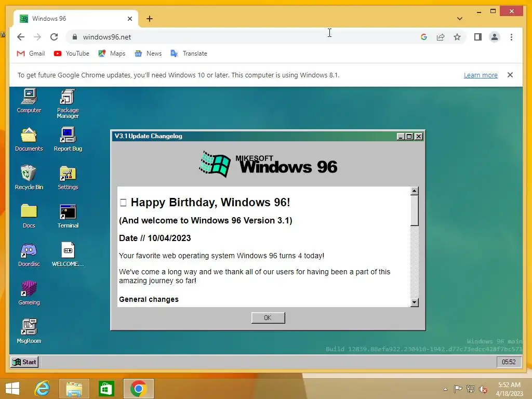Screen dimensions: 532x399
Task: Open the Package Manager desktop icon
Action: 68,103
